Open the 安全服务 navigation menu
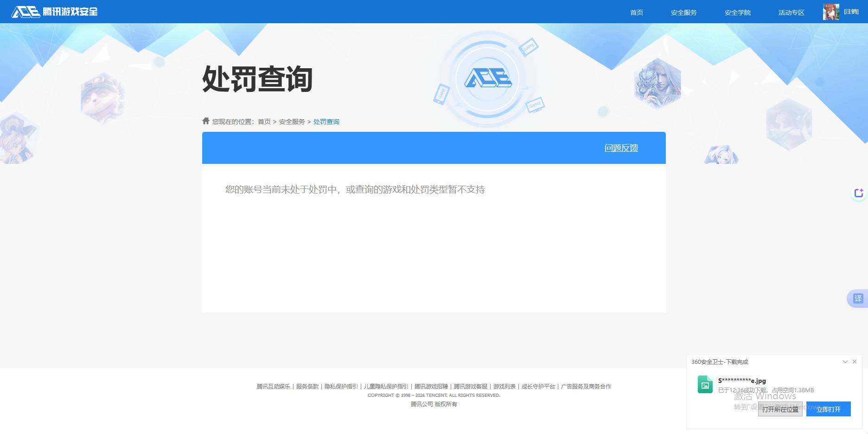This screenshot has width=868, height=434. [683, 13]
